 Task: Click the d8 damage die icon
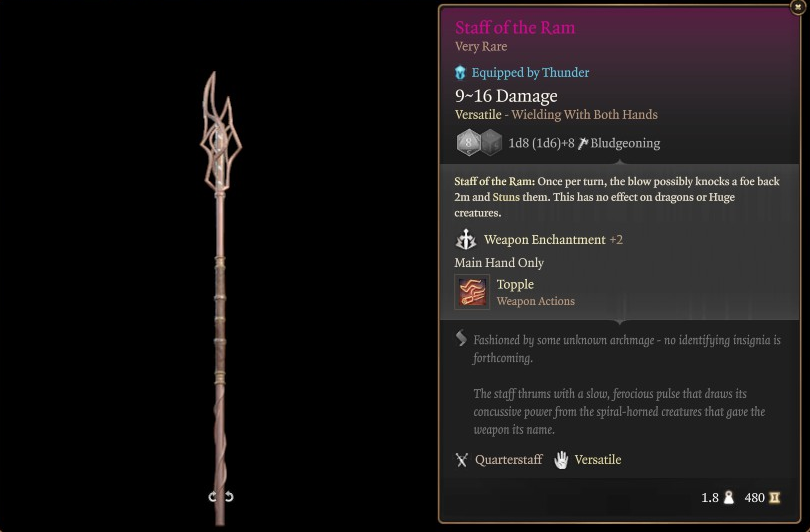tap(468, 142)
